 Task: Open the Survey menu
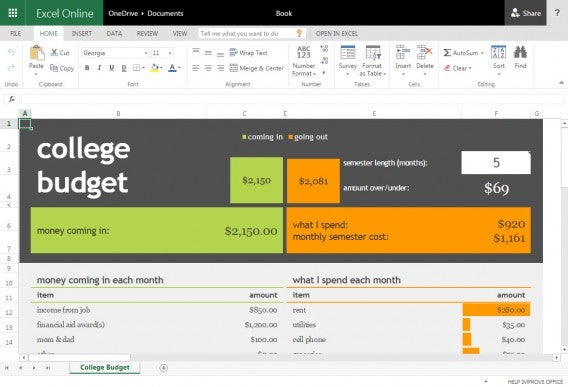pyautogui.click(x=348, y=60)
